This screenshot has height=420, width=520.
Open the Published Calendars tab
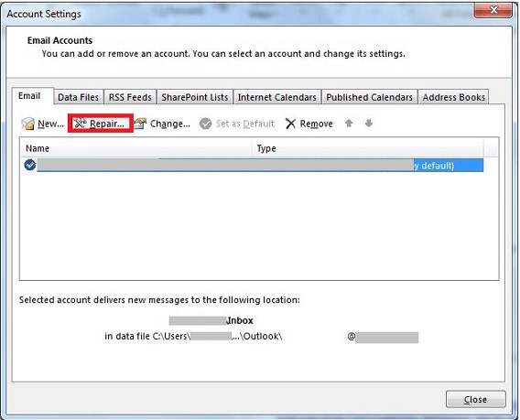pyautogui.click(x=370, y=97)
